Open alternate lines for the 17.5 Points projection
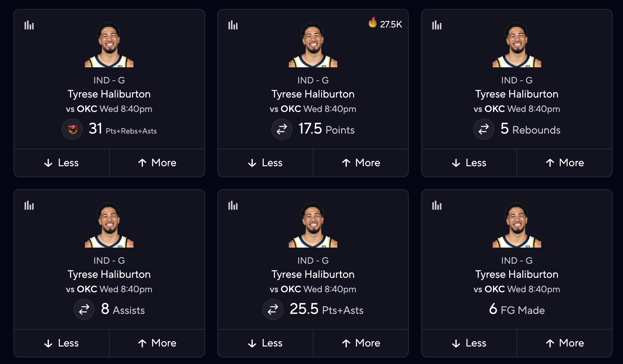Viewport: 623px width, 364px height. coord(282,129)
